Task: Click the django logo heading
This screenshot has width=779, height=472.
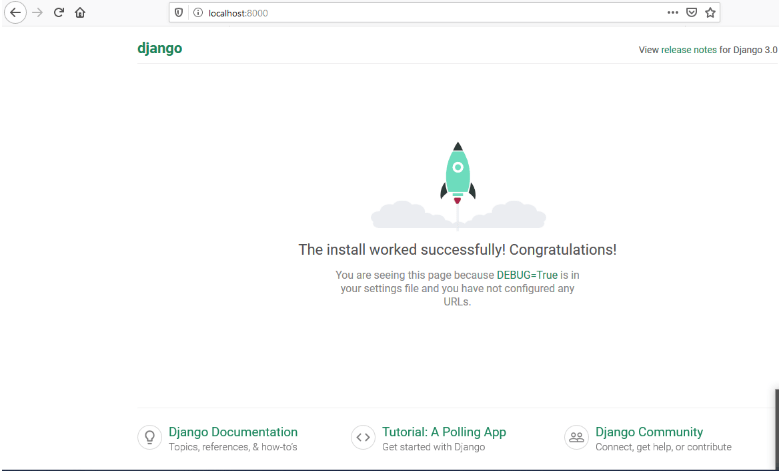Action: pyautogui.click(x=159, y=49)
